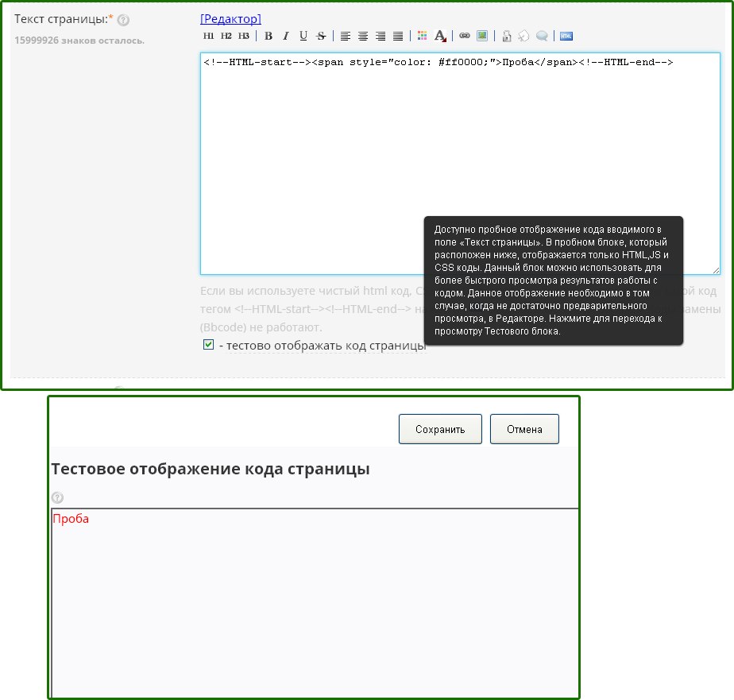This screenshot has width=734, height=700.
Task: Click the HTML tag toolbar icon
Action: [x=566, y=36]
